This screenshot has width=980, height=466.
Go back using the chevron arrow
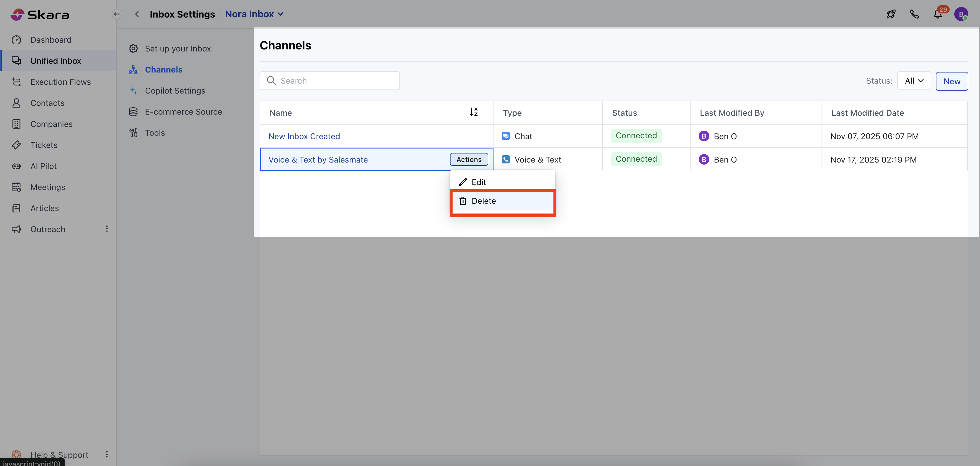coord(137,14)
